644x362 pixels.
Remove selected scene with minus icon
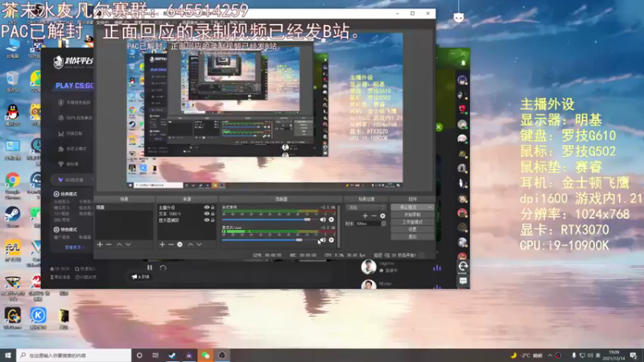pos(109,245)
